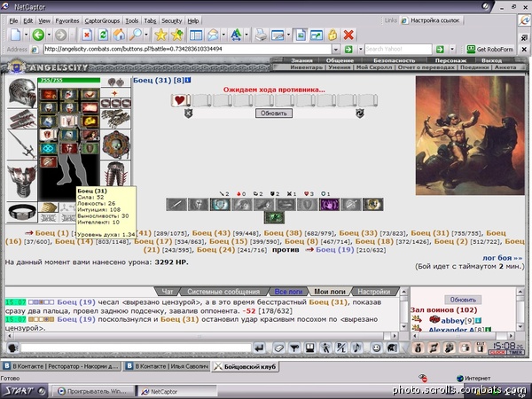532x399 pixels.
Task: Click the sword weapon slot
Action: (x=21, y=147)
